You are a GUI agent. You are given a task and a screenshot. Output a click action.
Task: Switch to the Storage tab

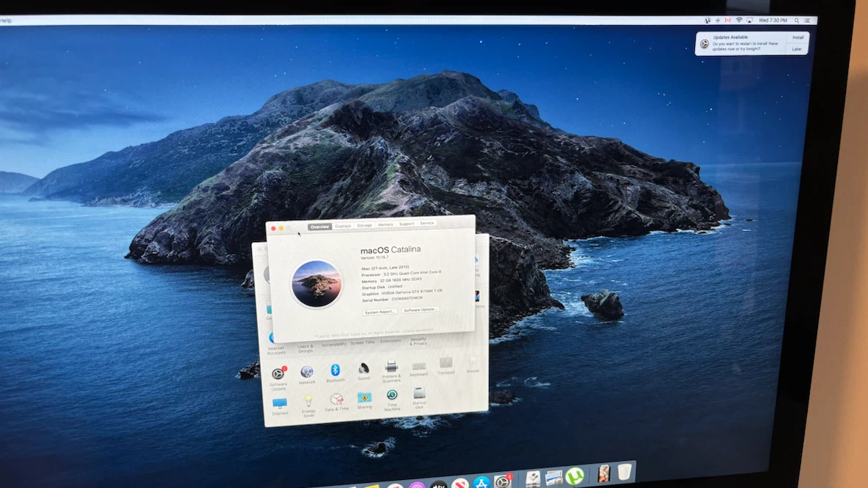(x=365, y=225)
